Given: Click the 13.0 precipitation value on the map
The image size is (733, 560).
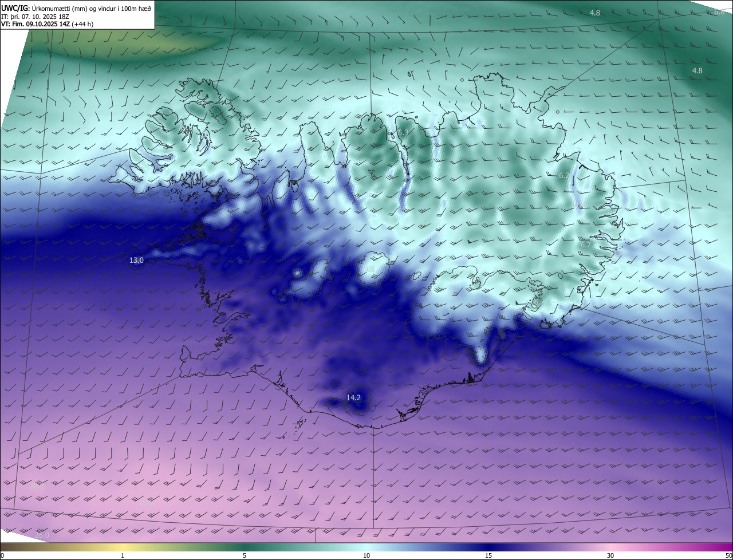Looking at the screenshot, I should click(136, 261).
